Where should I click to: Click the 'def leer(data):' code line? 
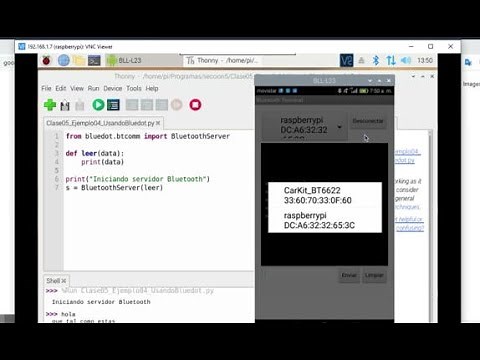95,153
